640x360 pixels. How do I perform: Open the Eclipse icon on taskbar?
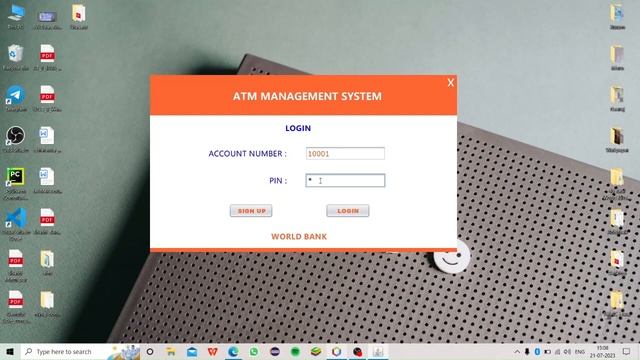(x=275, y=351)
